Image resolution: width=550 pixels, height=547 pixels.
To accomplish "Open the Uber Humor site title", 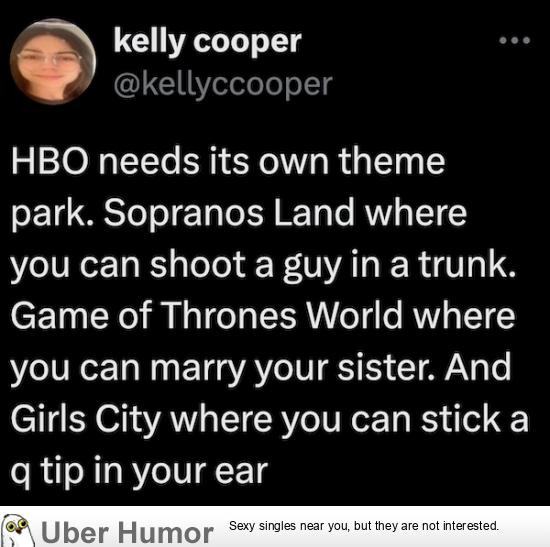I will [x=127, y=533].
